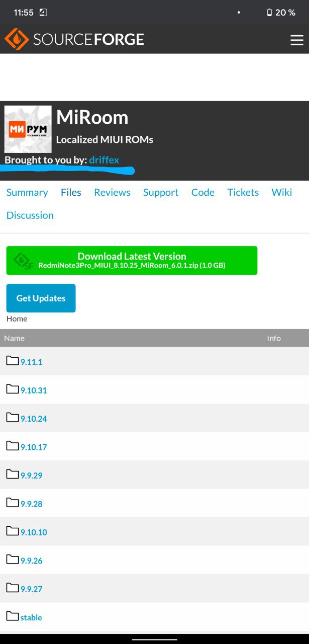The image size is (309, 644).
Task: Tap the bottom navigation gesture pill
Action: pyautogui.click(x=154, y=639)
